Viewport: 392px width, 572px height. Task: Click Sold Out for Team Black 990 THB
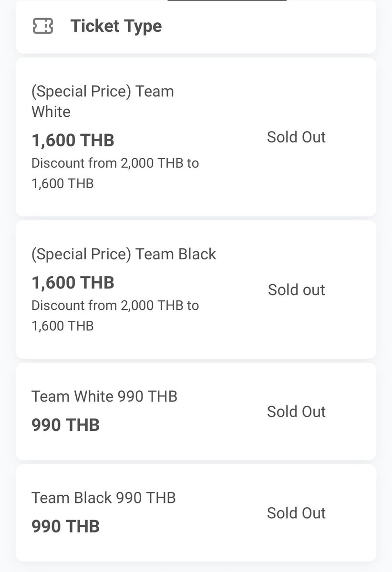[x=296, y=513]
